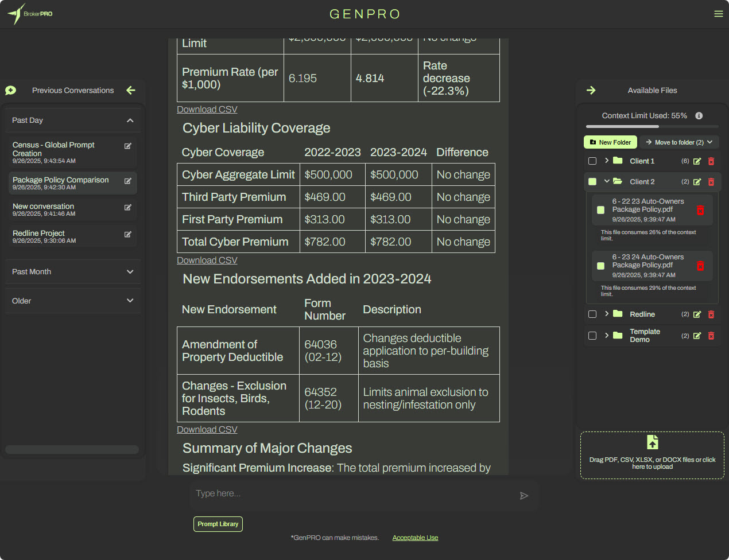Rename the Redline Project conversation
This screenshot has height=560, width=729.
click(128, 234)
